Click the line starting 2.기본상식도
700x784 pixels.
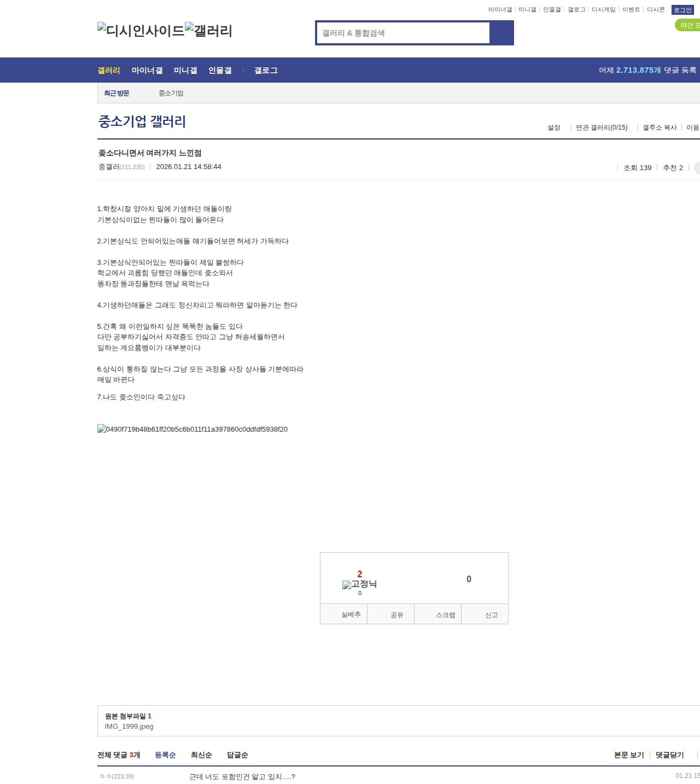[193, 241]
